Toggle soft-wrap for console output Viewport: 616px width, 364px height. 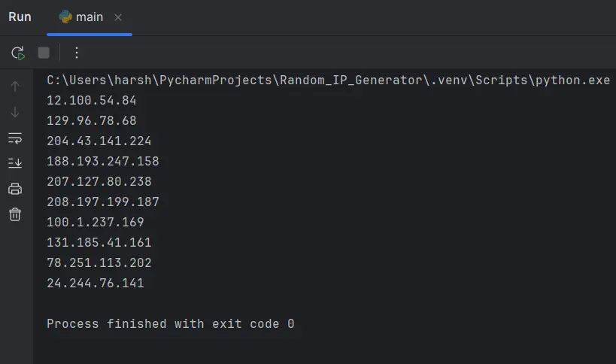[15, 138]
